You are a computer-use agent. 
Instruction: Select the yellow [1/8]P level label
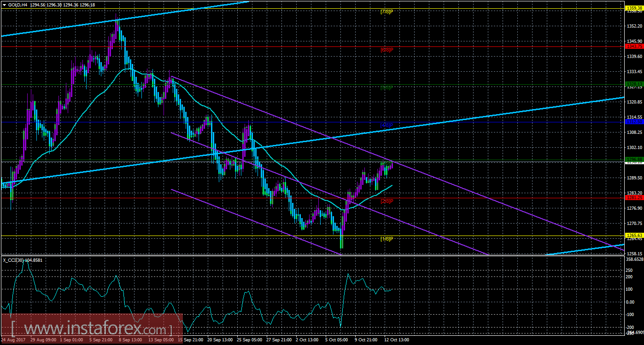click(x=386, y=239)
